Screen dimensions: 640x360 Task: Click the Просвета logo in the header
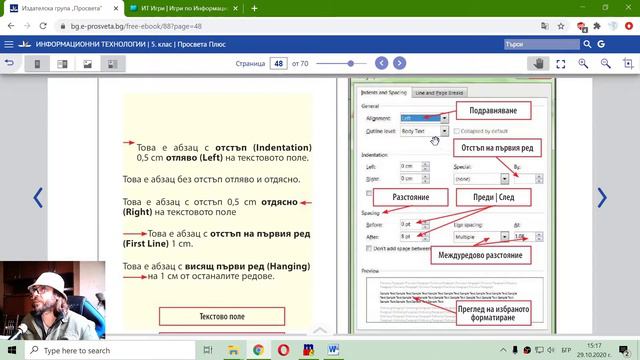(x=24, y=44)
